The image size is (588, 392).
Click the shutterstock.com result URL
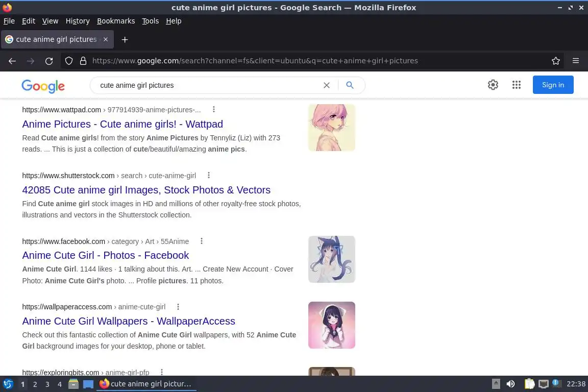[109, 176]
